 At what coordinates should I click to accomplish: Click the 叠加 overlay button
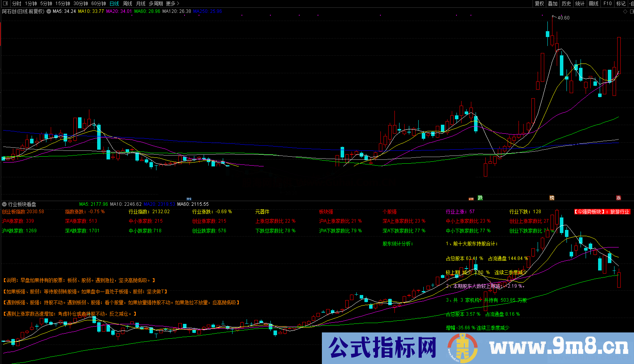tap(552, 4)
